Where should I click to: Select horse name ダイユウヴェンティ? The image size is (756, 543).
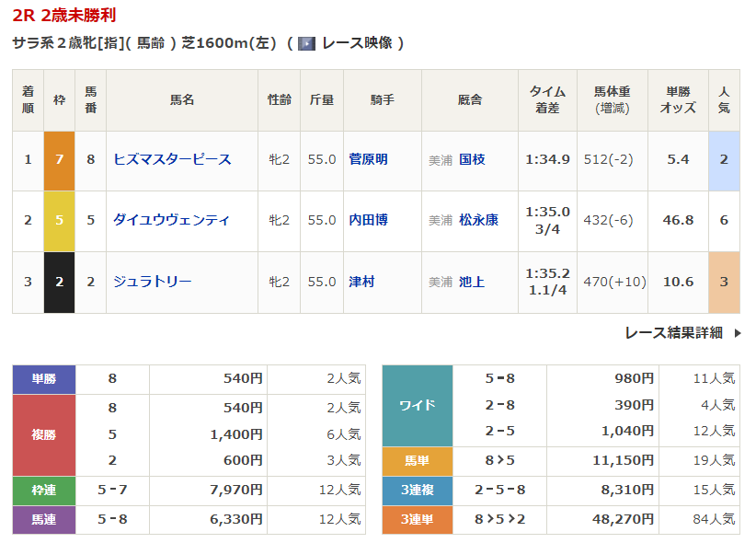171,220
